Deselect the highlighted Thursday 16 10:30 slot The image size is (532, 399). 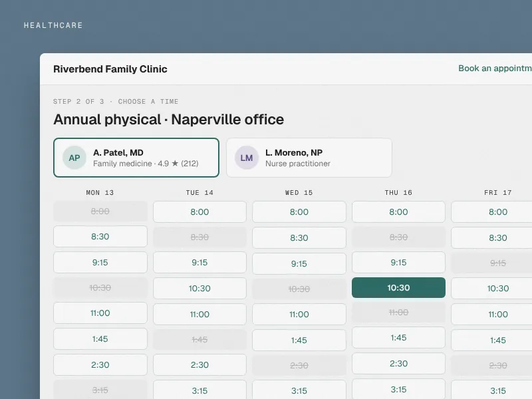pyautogui.click(x=398, y=288)
